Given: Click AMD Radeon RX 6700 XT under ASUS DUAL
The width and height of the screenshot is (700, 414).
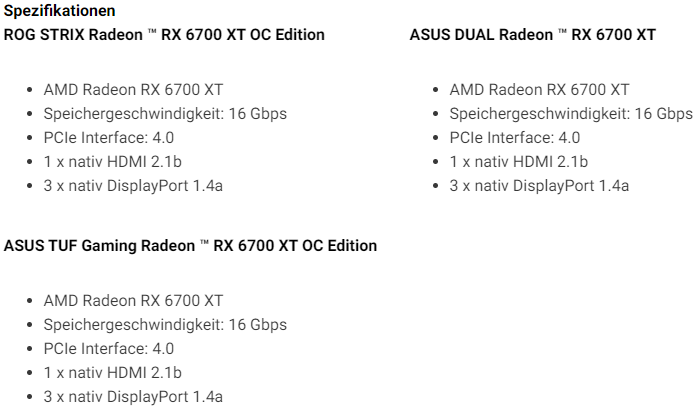Looking at the screenshot, I should 539,90.
